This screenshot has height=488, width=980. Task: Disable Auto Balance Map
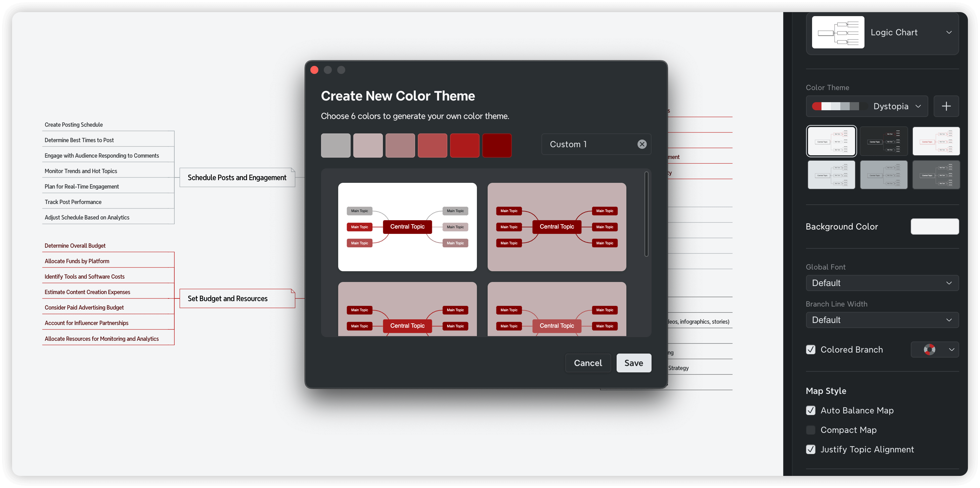coord(811,410)
